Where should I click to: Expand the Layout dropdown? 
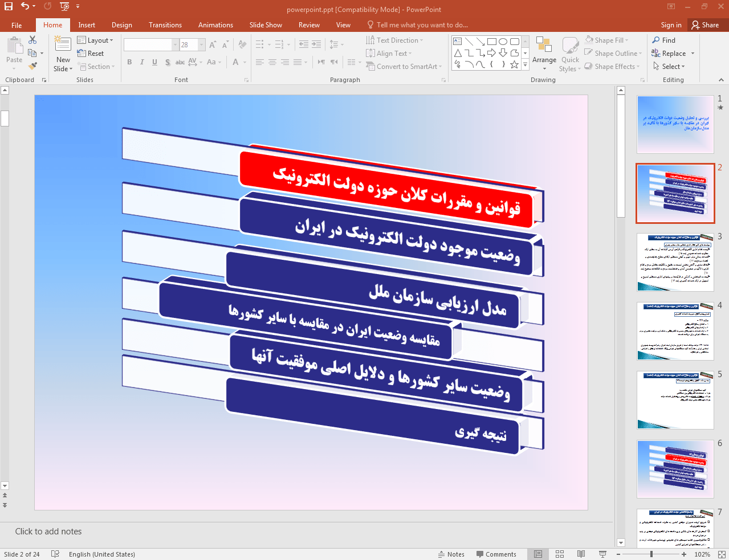pyautogui.click(x=96, y=40)
